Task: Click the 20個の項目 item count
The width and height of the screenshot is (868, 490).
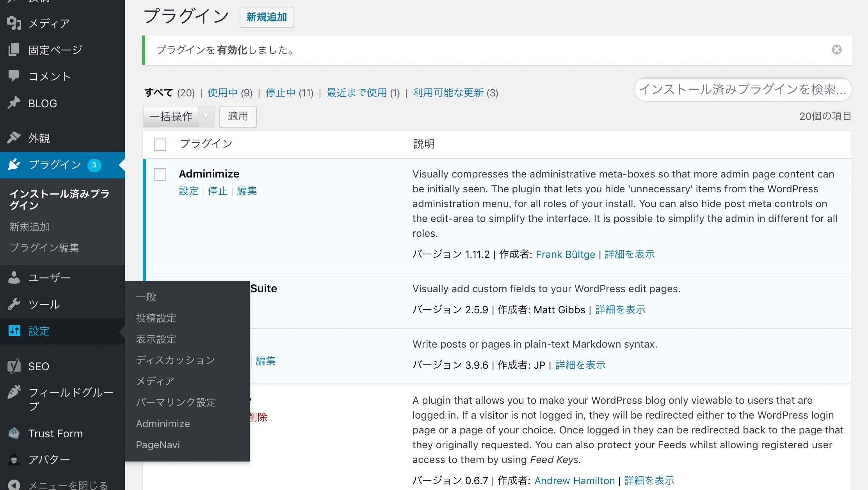Action: pyautogui.click(x=825, y=116)
